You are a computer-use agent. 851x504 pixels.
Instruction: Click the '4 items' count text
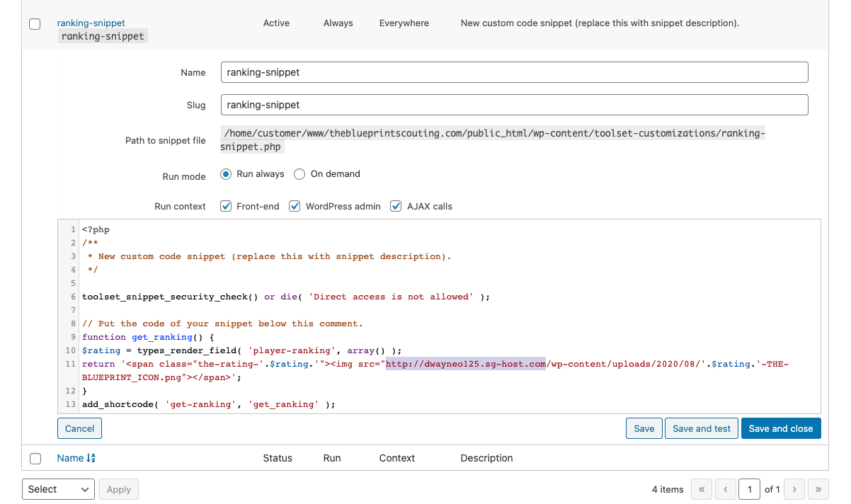pos(668,489)
